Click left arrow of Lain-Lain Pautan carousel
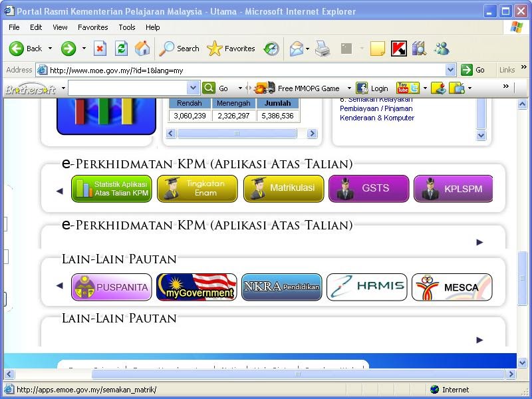The image size is (532, 399). (60, 286)
